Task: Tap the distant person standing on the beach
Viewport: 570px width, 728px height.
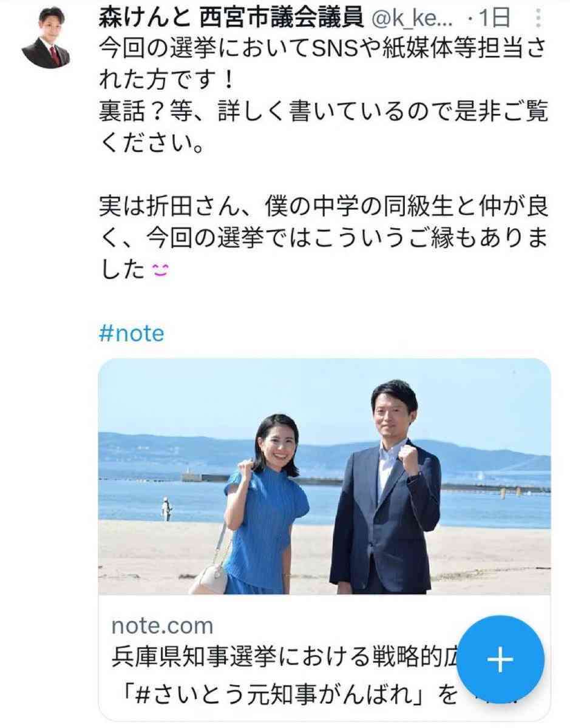Action: click(166, 508)
